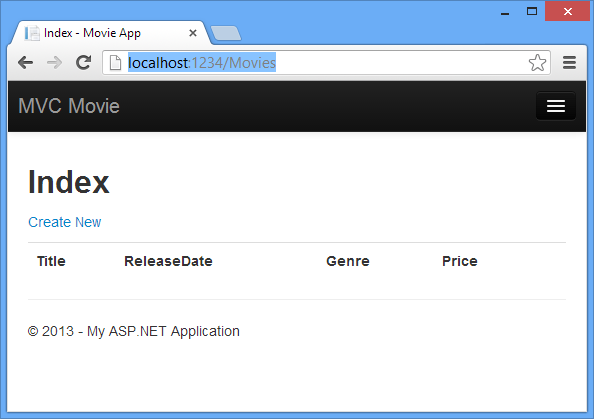The image size is (594, 419).
Task: Close the Index - Movie App tab
Action: (193, 33)
